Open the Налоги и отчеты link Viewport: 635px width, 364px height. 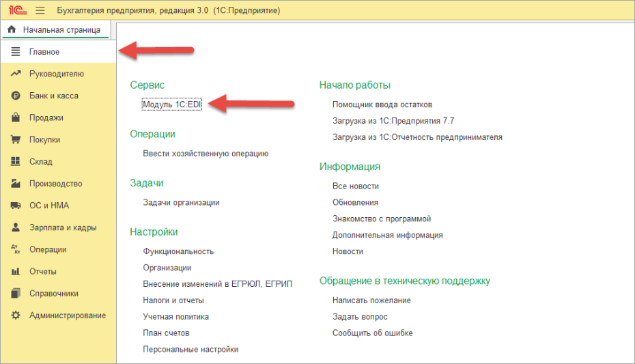pyautogui.click(x=173, y=300)
